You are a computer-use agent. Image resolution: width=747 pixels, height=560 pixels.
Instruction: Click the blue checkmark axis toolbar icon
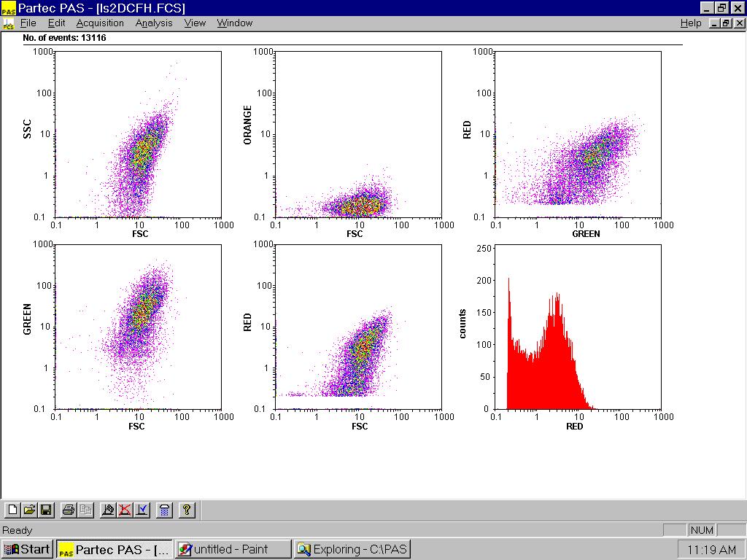point(142,510)
